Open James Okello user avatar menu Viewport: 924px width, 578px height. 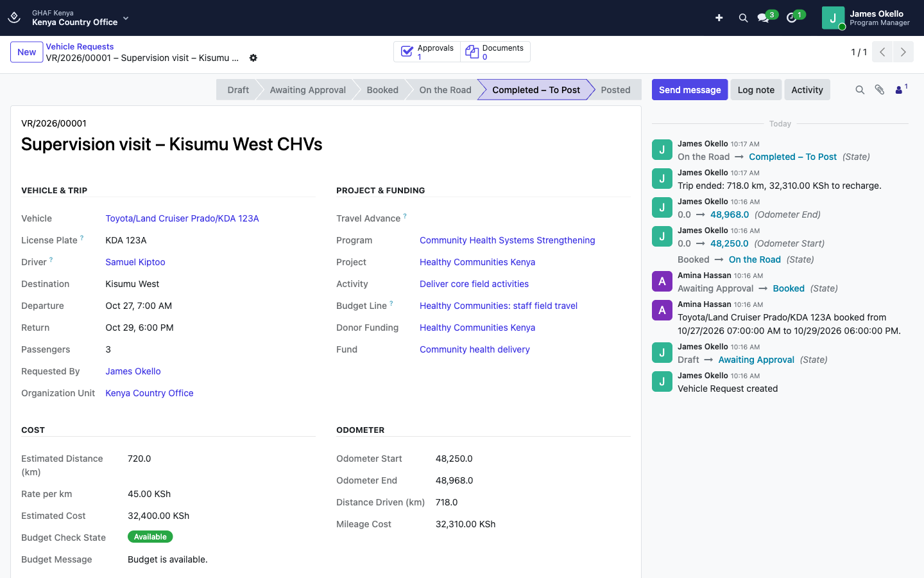coord(833,18)
